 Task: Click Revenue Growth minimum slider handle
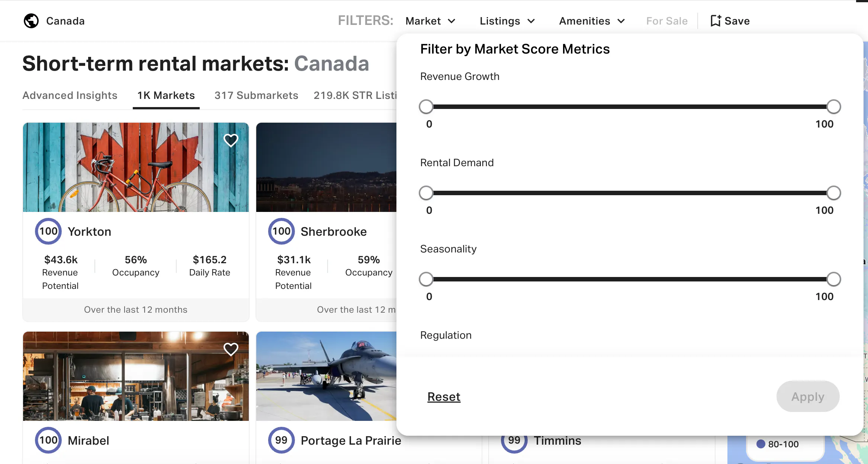[426, 107]
